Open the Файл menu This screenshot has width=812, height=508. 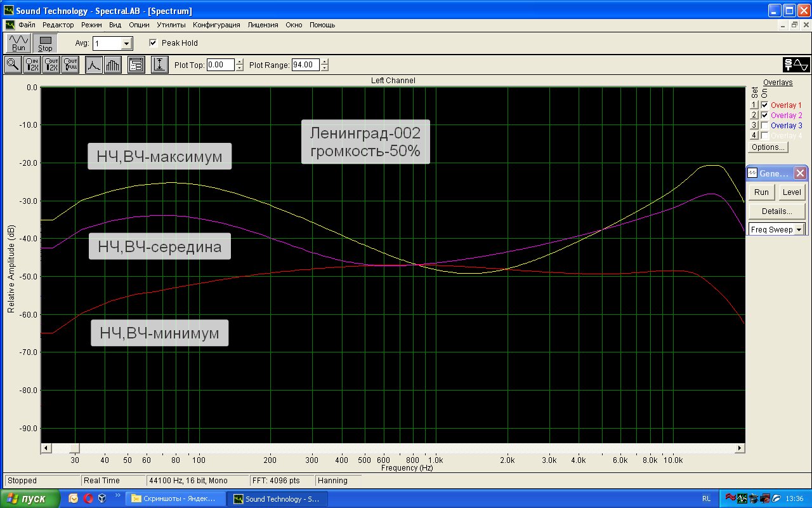point(27,25)
